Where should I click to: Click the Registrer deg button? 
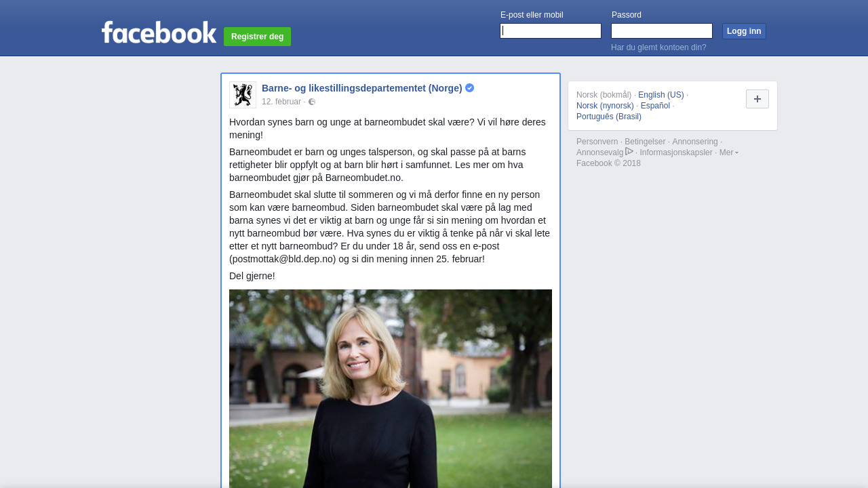[257, 37]
